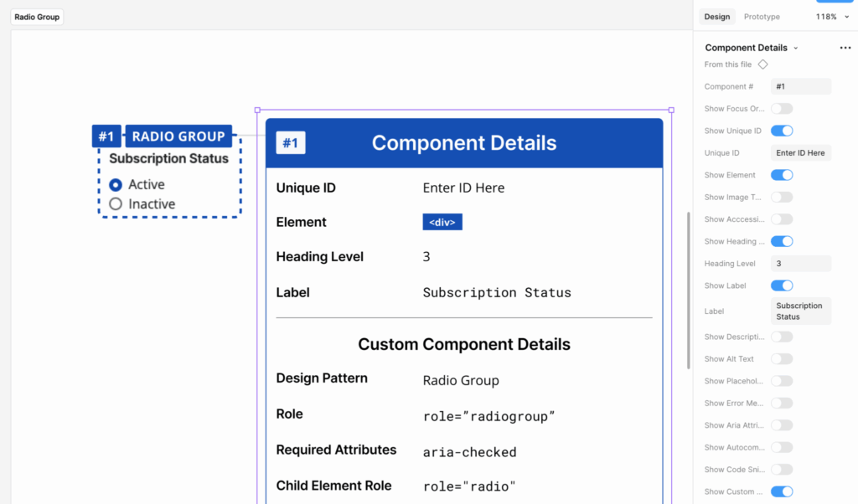Click the diamond component icon beside From this file

pos(763,64)
